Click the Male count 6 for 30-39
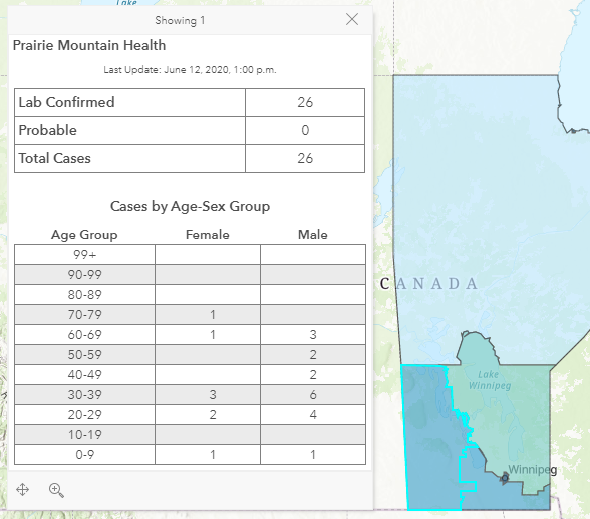The height and width of the screenshot is (519, 590). click(313, 394)
